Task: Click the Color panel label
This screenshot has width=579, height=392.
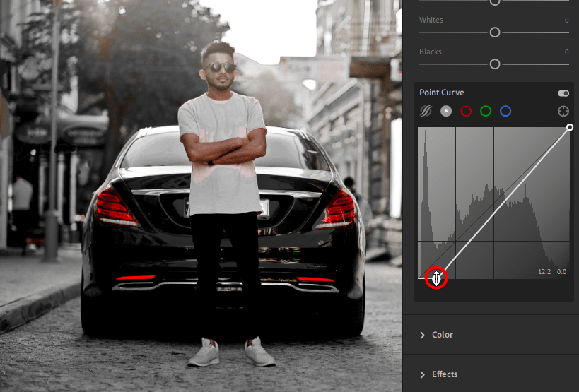Action: [x=443, y=335]
